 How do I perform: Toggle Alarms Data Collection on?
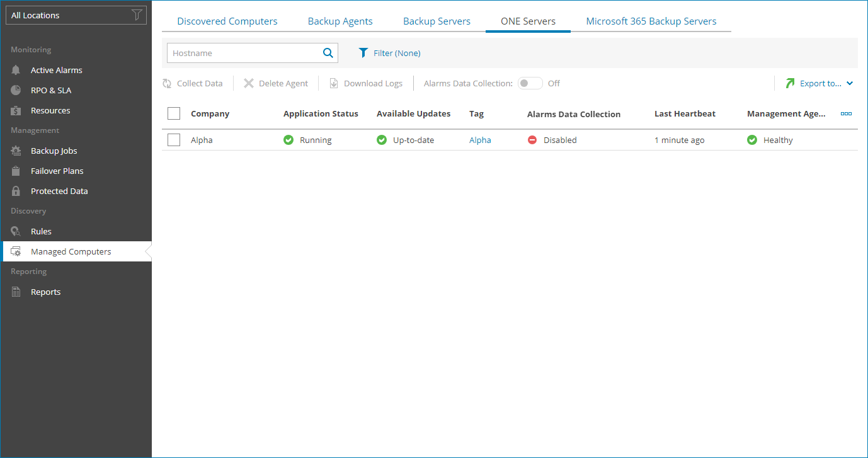pyautogui.click(x=530, y=83)
